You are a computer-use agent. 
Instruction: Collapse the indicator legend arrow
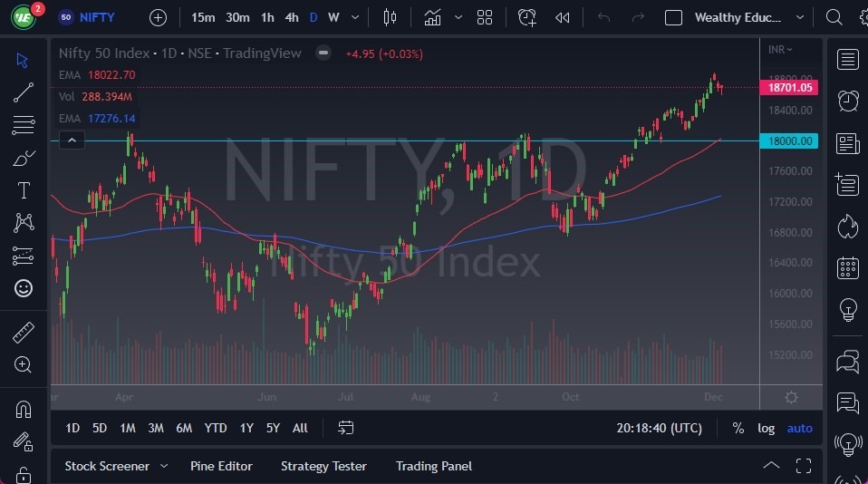[x=72, y=140]
